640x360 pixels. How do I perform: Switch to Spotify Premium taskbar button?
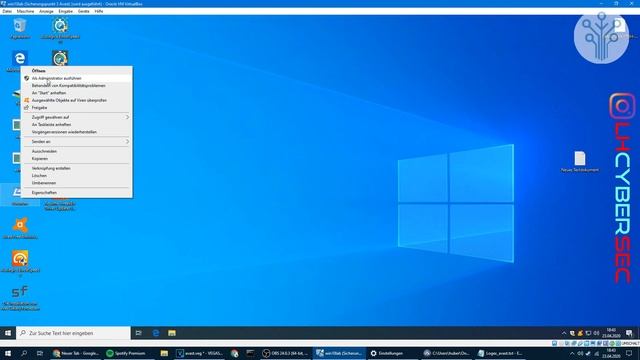pyautogui.click(x=127, y=353)
